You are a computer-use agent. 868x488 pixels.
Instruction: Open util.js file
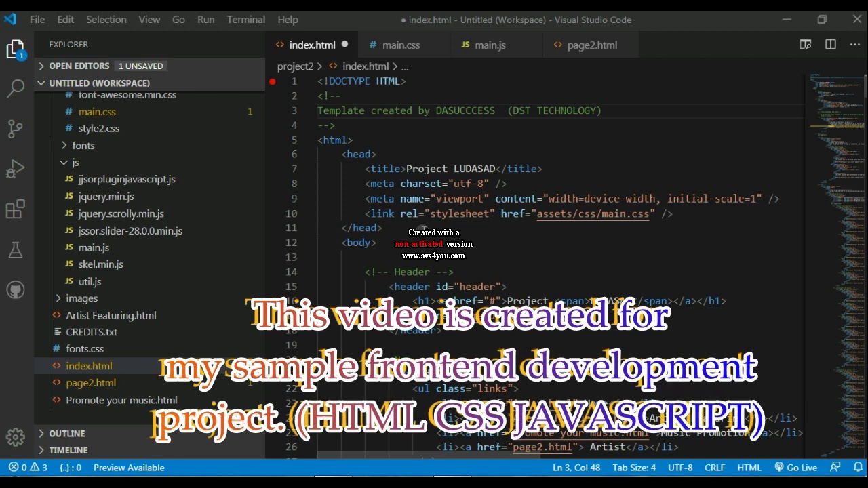[90, 281]
